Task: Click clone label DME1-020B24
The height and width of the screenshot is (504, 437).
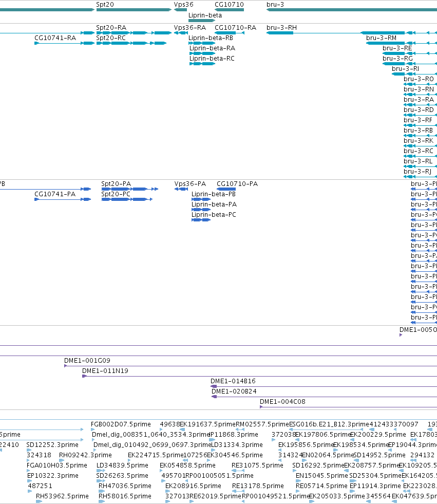Action: (234, 391)
